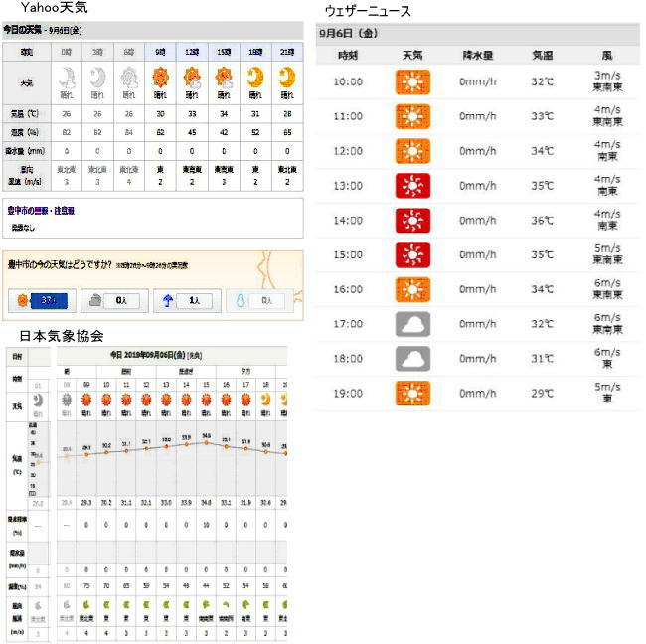Click gray cloud icon at 17:00
Viewport: 646px width, 644px height.
point(412,324)
